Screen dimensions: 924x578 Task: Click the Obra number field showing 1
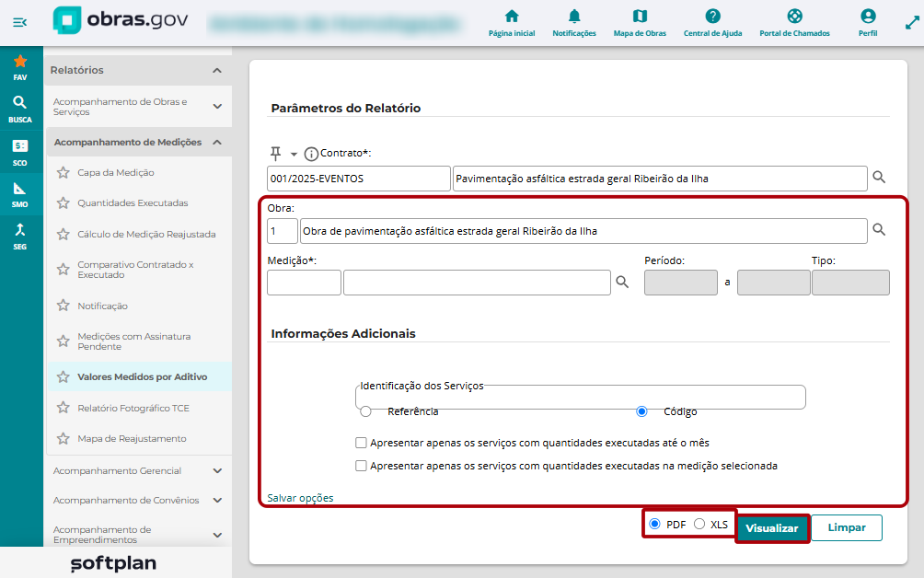click(283, 231)
